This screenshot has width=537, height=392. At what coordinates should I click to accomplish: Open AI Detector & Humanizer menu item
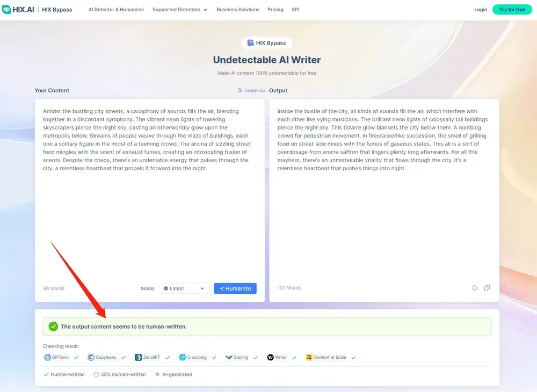(116, 10)
